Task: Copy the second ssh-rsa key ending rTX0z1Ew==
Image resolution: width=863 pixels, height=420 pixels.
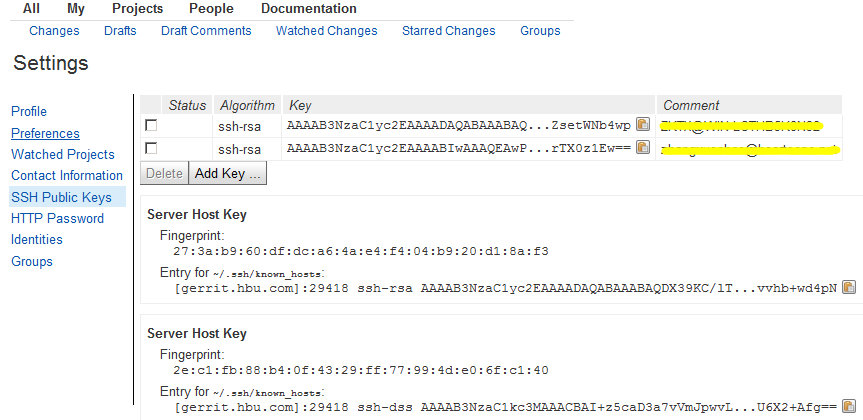Action: 643,147
